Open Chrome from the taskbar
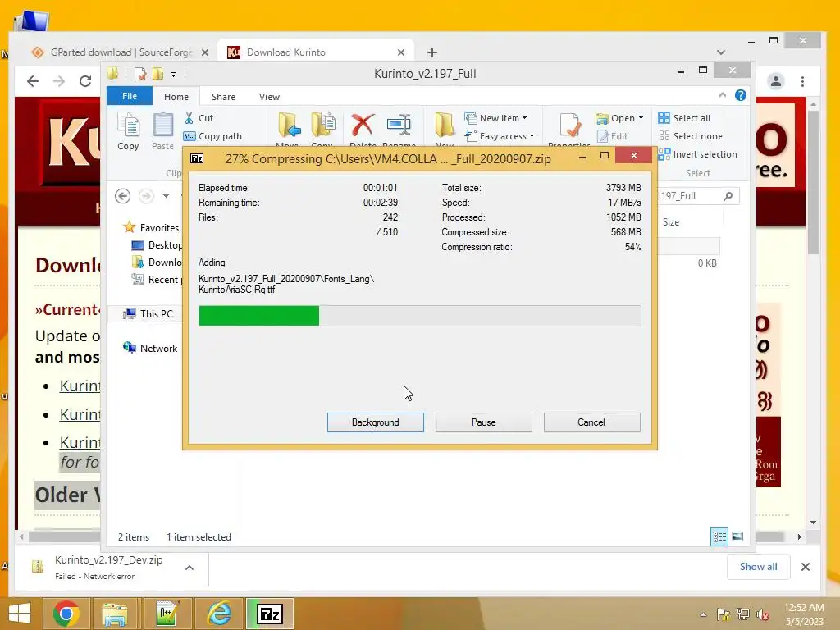840x630 pixels. pyautogui.click(x=66, y=614)
